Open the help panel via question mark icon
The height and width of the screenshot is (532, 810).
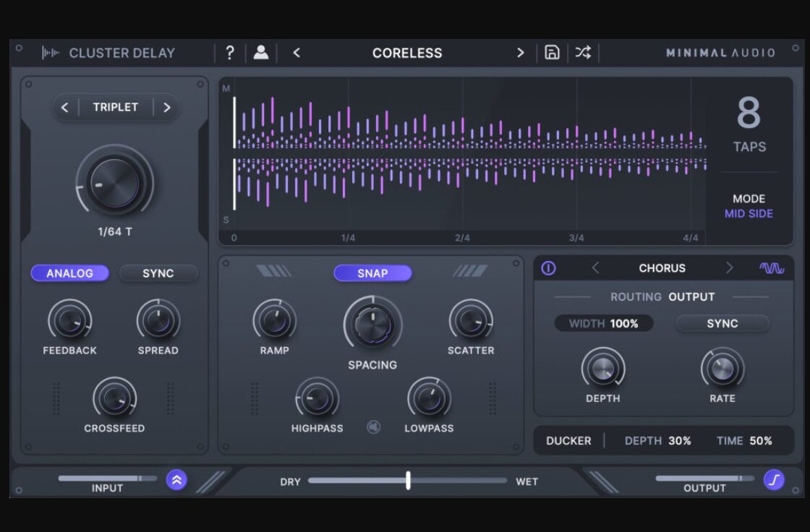coord(230,52)
